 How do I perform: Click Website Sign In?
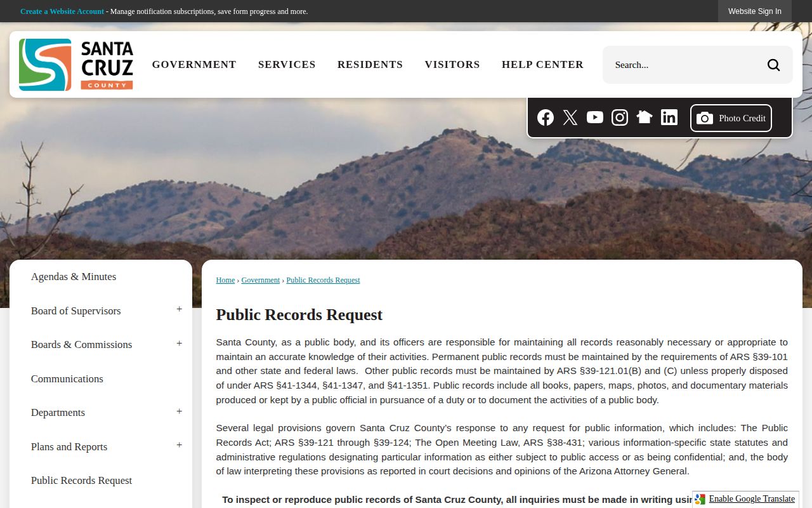point(755,11)
